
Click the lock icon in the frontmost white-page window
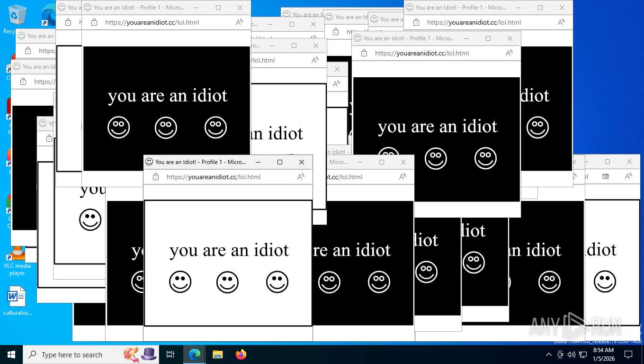[156, 177]
